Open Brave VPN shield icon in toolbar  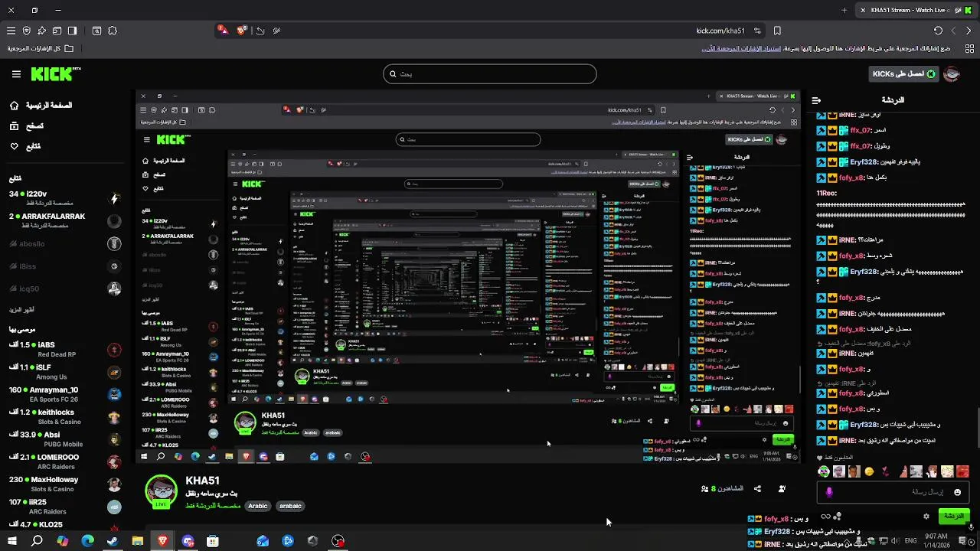coord(26,31)
